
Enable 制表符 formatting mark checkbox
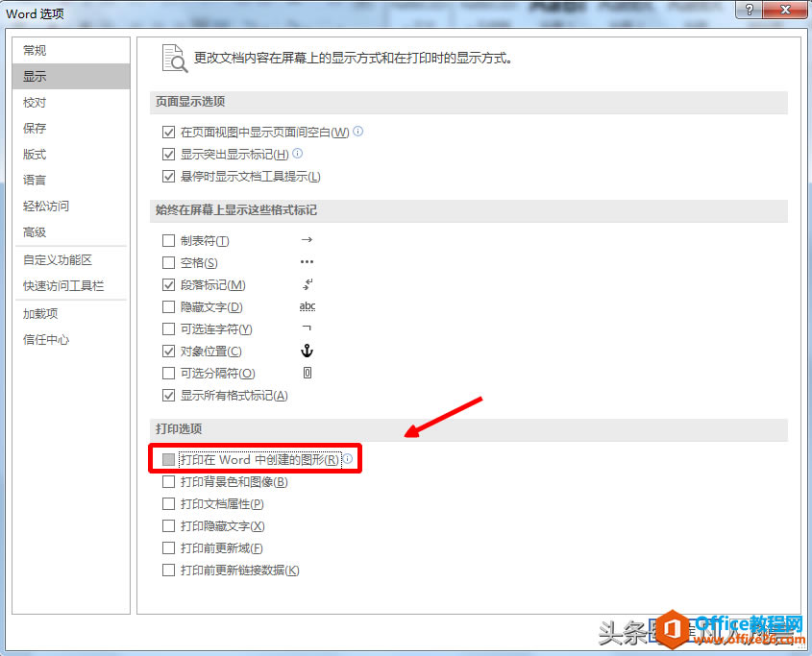click(168, 241)
